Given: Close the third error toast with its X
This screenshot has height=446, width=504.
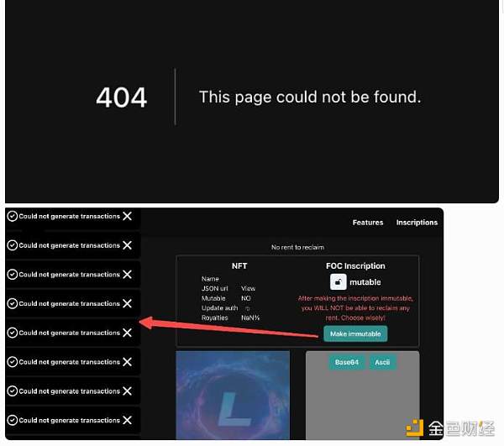Looking at the screenshot, I should [128, 275].
